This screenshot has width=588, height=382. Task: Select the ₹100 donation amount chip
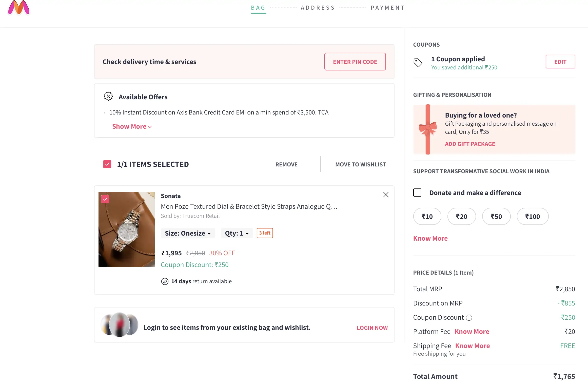tap(533, 216)
